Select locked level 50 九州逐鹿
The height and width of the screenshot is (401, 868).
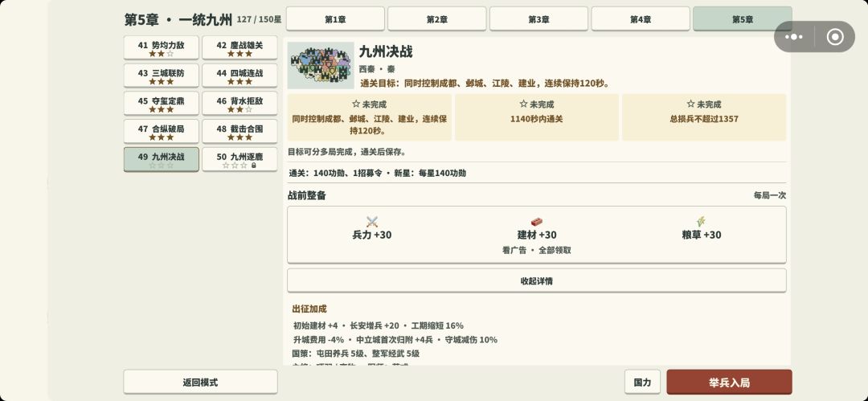240,159
